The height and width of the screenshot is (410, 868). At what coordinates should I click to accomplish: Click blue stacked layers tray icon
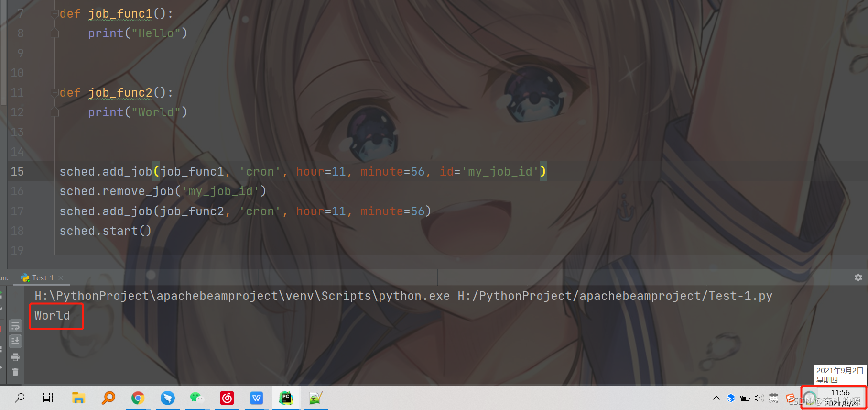(x=730, y=398)
